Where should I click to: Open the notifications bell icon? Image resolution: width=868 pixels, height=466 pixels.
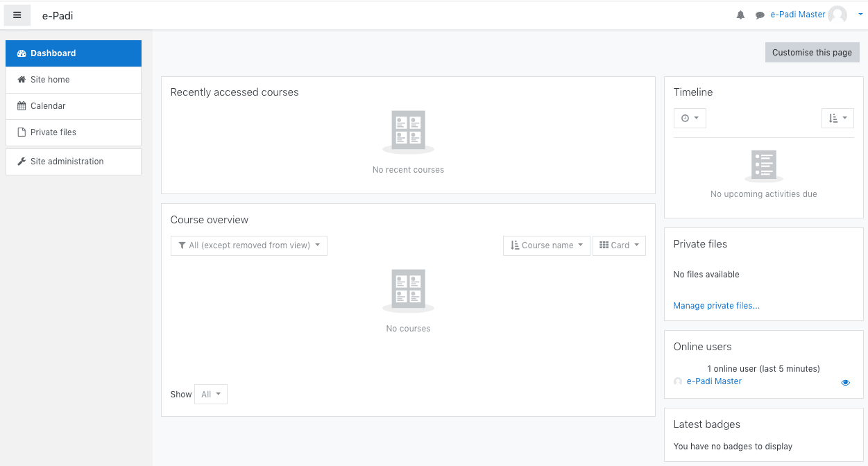(740, 15)
